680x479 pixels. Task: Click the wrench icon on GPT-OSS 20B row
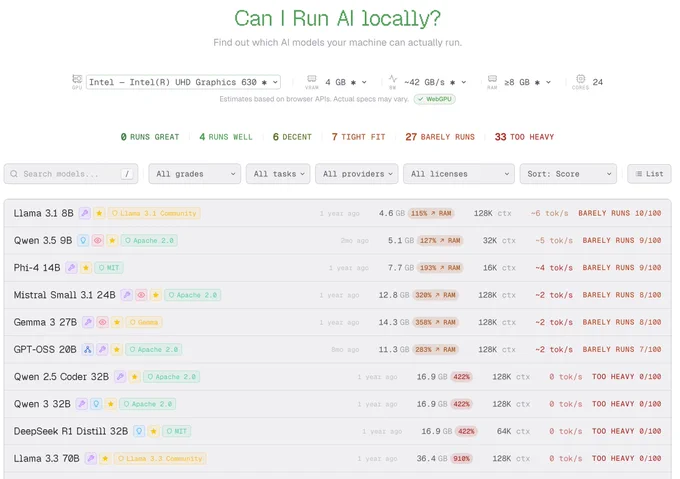[102, 349]
